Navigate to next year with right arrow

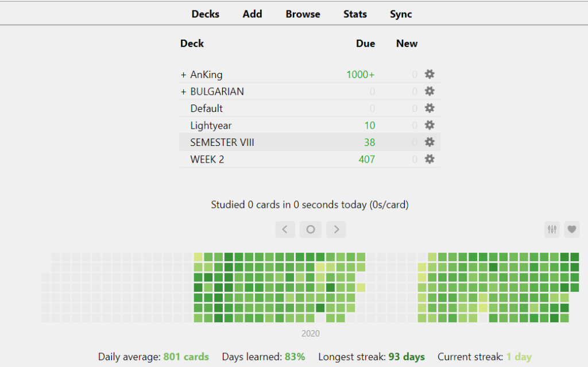336,229
